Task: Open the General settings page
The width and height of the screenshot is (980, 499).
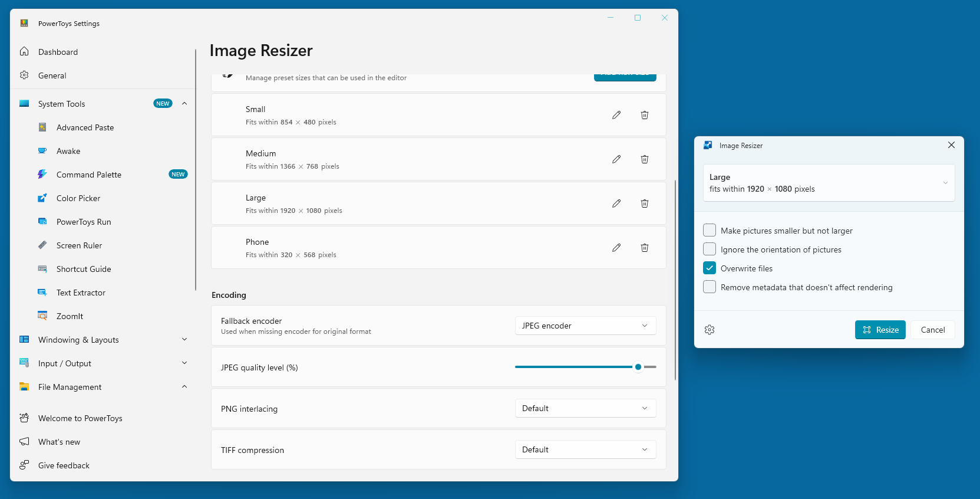Action: (52, 75)
